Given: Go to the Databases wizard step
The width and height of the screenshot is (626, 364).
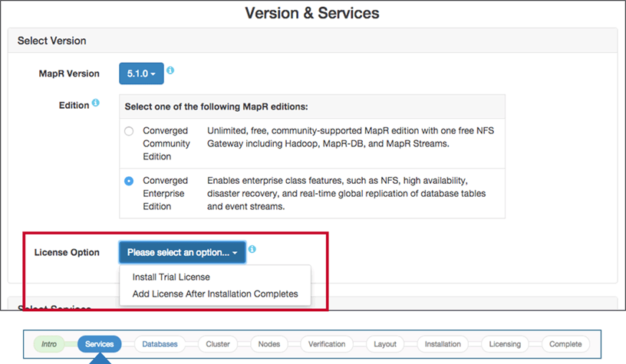Looking at the screenshot, I should tap(160, 344).
